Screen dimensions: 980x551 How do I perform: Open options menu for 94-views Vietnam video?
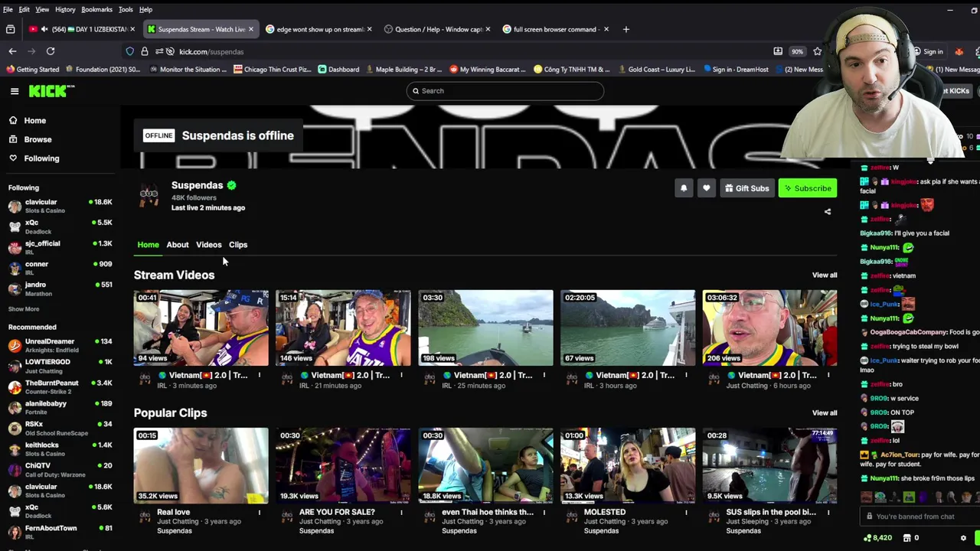point(259,375)
